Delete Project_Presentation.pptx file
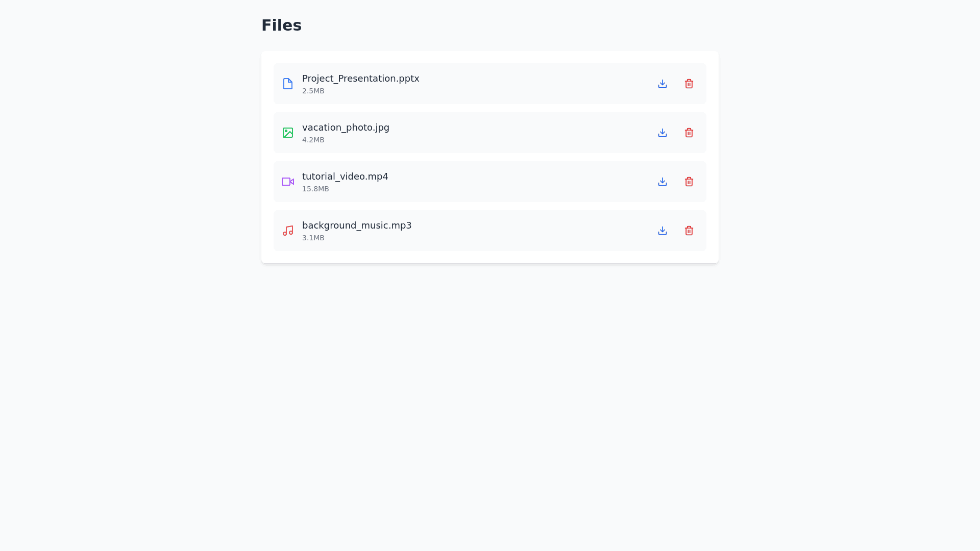Viewport: 980px width, 551px height. 689,84
